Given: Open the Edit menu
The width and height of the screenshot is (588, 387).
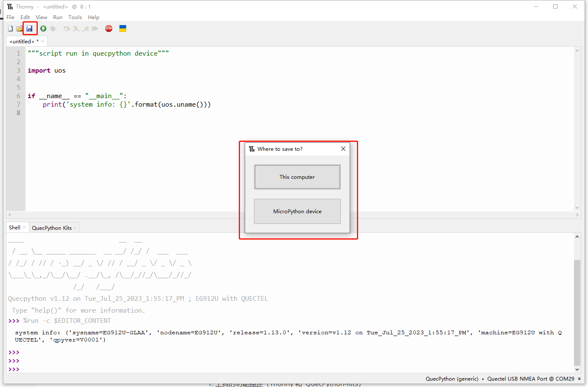Looking at the screenshot, I should (x=25, y=17).
